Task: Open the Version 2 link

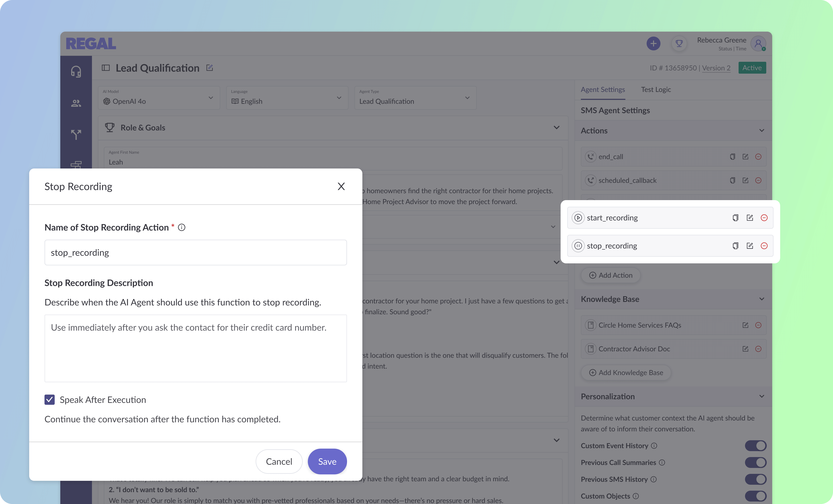Action: click(716, 68)
